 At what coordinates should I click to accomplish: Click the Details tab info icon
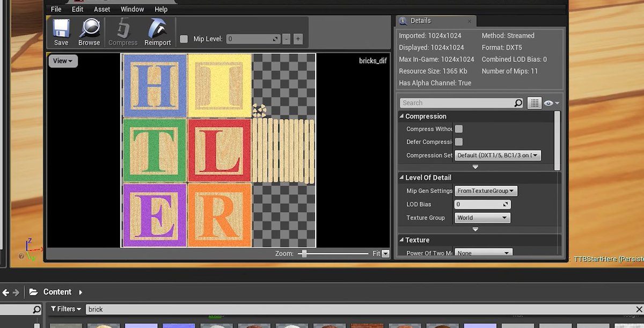point(403,21)
